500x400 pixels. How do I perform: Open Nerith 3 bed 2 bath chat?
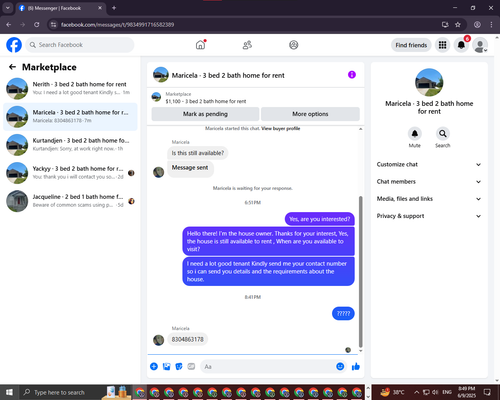[x=70, y=89]
